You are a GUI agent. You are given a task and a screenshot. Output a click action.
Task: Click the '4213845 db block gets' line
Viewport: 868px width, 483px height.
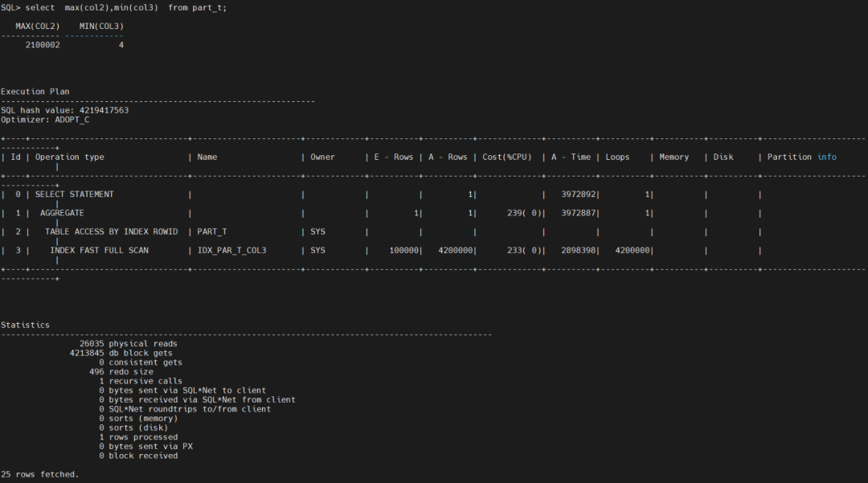(121, 353)
